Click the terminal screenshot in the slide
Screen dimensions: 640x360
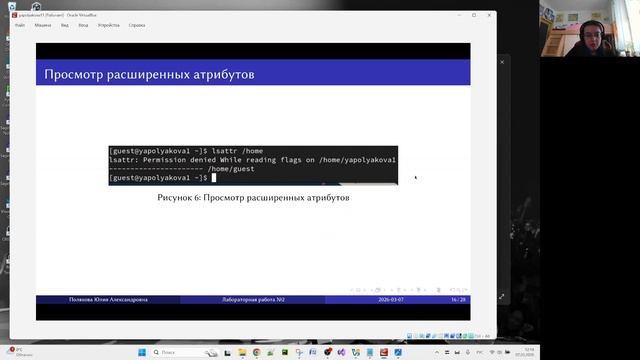[x=253, y=165]
